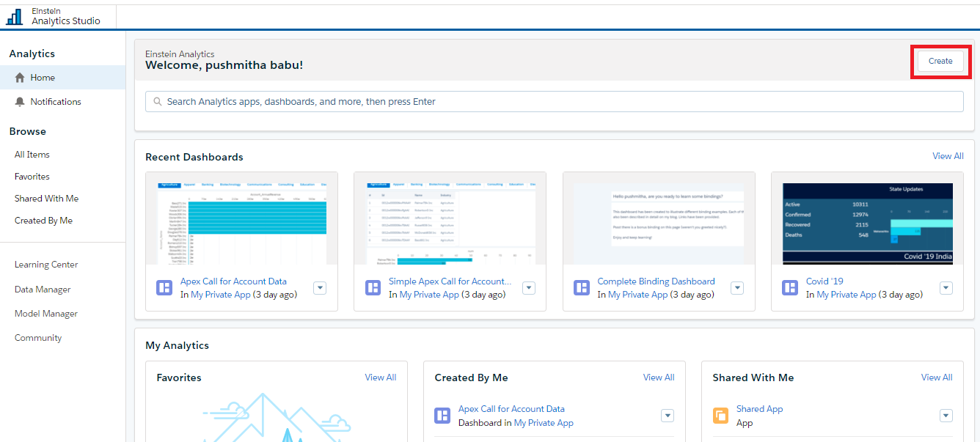Image resolution: width=980 pixels, height=442 pixels.
Task: Click dashboard icon beside Apex Call for Account Data in Recent Dashboards
Action: point(164,287)
